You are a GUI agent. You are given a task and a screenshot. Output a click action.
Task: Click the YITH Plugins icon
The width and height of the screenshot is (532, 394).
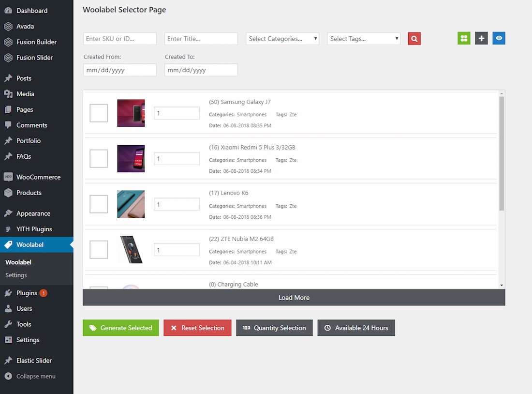click(x=8, y=229)
